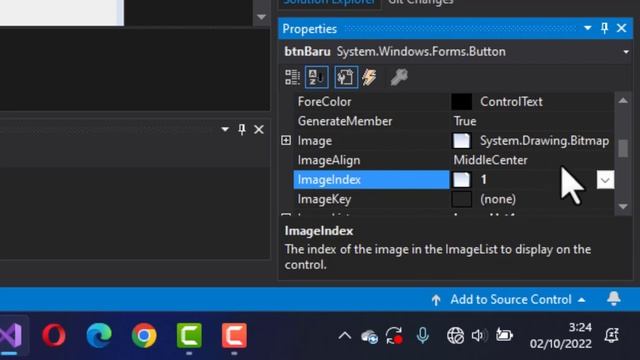Click the empty ImageKey preview box

coord(462,199)
